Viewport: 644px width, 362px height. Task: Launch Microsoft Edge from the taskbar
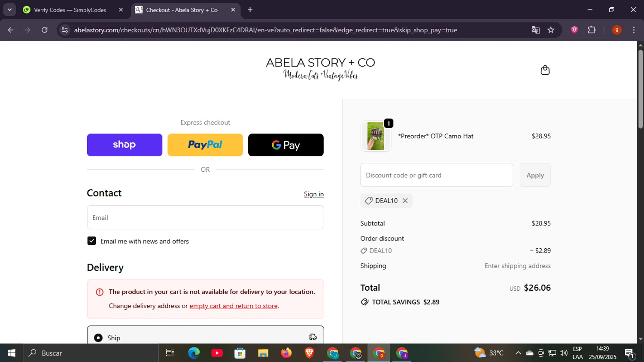[194, 353]
